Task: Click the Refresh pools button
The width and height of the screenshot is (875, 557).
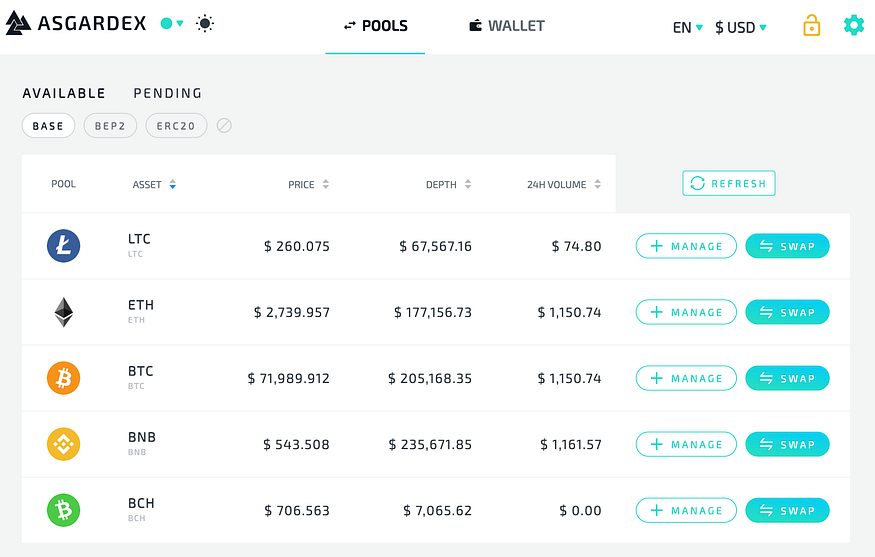Action: pos(728,183)
